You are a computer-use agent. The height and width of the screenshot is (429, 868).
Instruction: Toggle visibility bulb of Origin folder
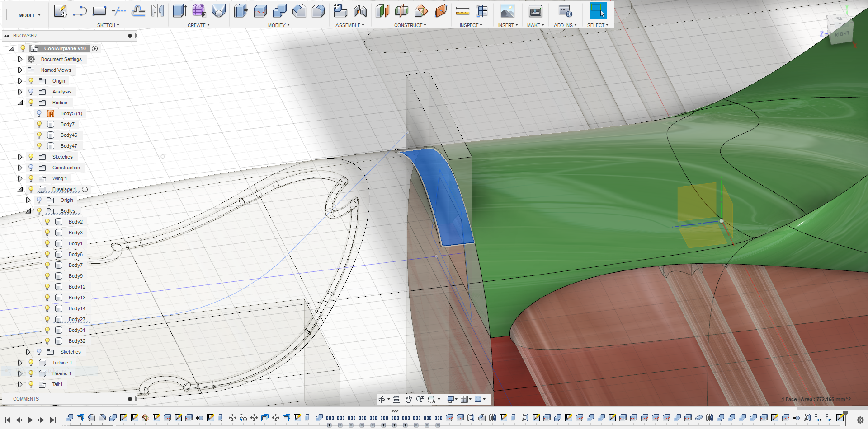point(31,81)
